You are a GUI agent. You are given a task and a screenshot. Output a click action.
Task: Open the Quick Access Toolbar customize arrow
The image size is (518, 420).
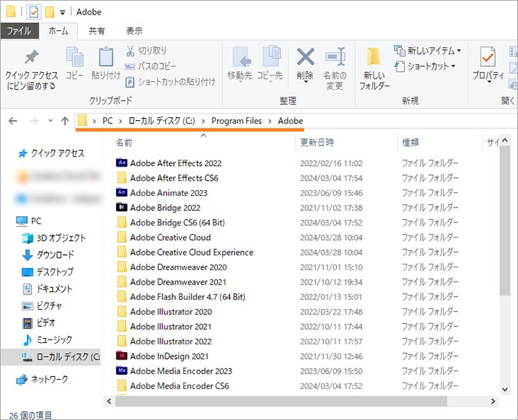click(62, 13)
